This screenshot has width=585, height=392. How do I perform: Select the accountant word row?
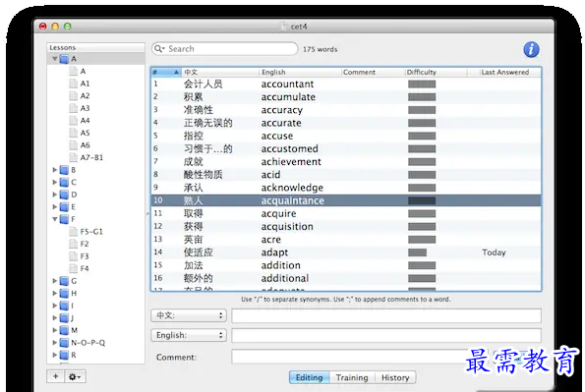pyautogui.click(x=346, y=84)
